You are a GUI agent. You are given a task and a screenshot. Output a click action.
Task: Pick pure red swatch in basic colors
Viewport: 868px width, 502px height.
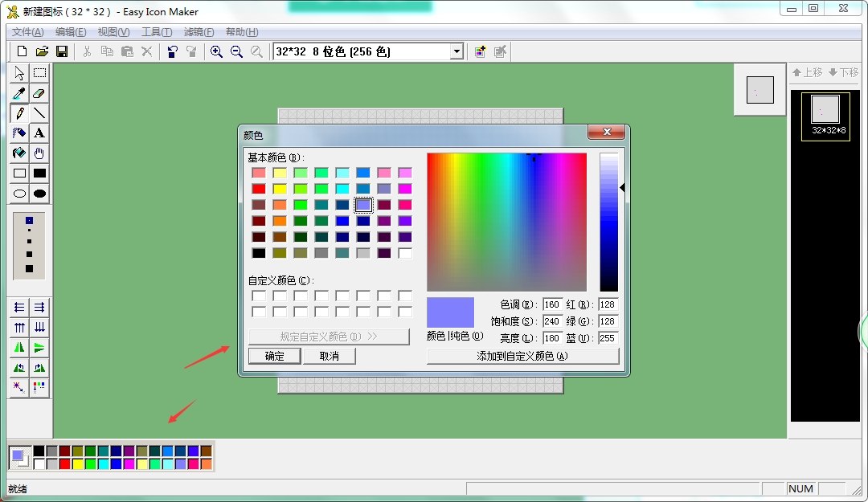point(259,189)
